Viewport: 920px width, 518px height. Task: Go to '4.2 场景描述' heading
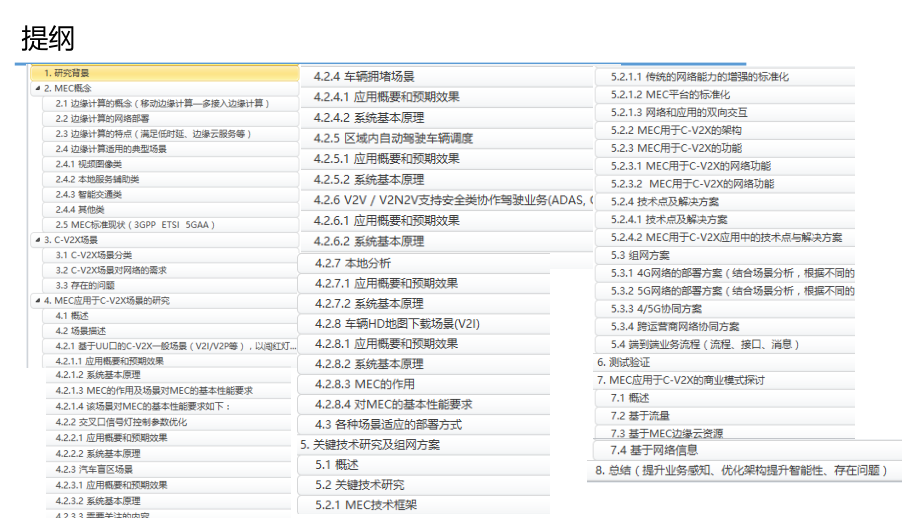tap(80, 331)
